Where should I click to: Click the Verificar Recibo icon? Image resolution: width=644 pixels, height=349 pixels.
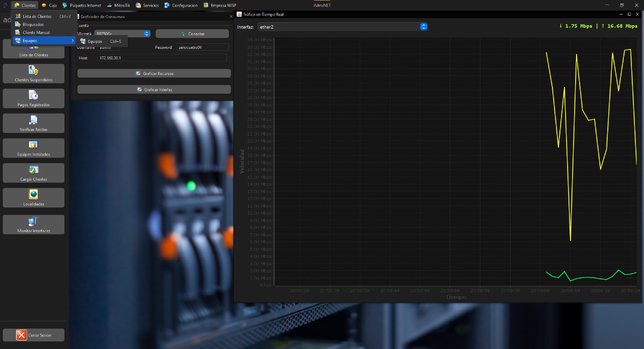click(34, 119)
